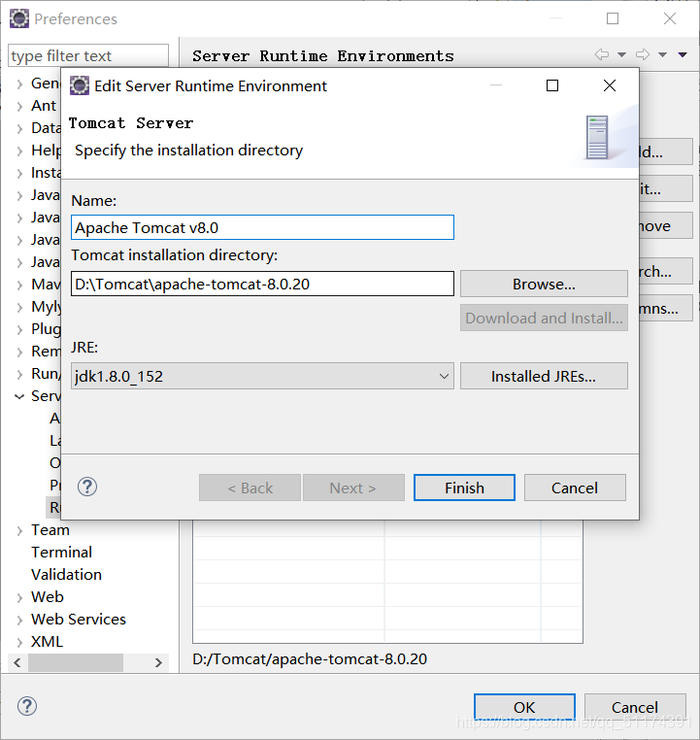Expand the Web Services tree node
Image resolution: width=700 pixels, height=740 pixels.
[x=19, y=621]
